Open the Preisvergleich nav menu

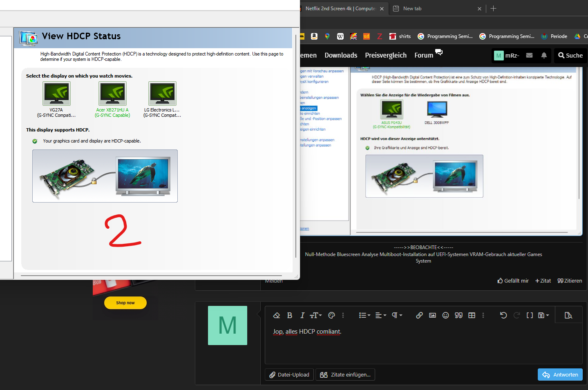386,56
